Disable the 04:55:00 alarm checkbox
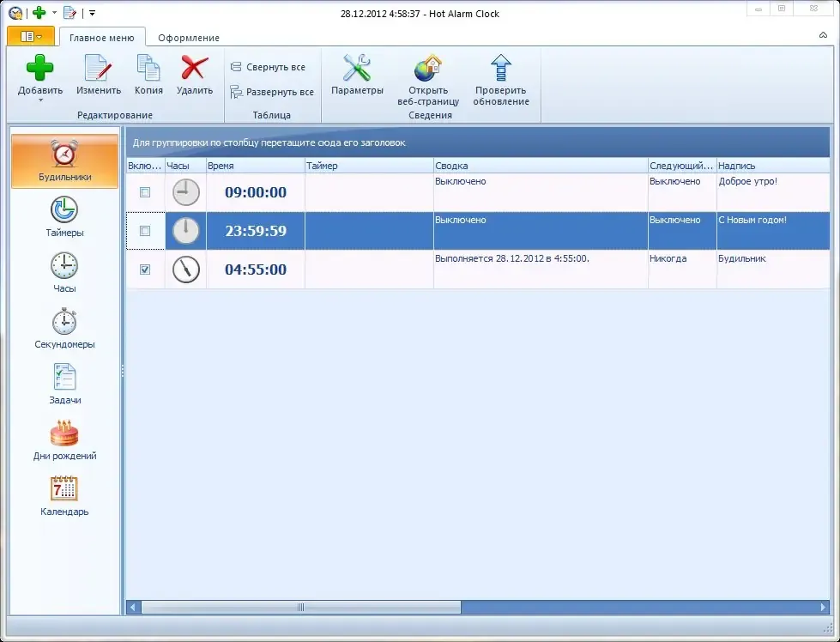 coord(145,269)
